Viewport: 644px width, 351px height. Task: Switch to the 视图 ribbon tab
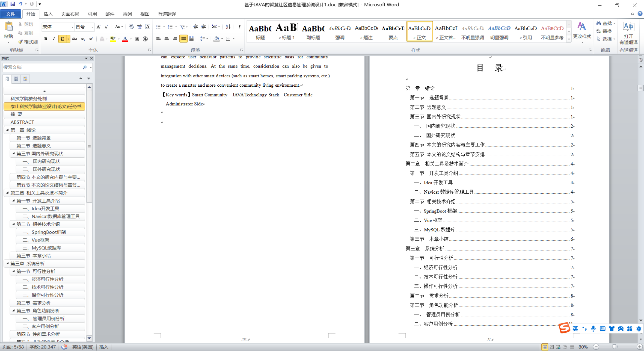[x=145, y=14]
